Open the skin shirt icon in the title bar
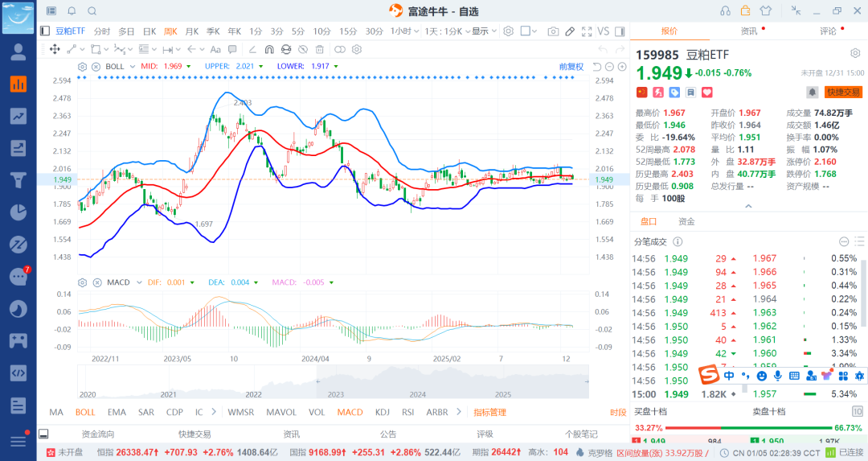 click(x=766, y=10)
